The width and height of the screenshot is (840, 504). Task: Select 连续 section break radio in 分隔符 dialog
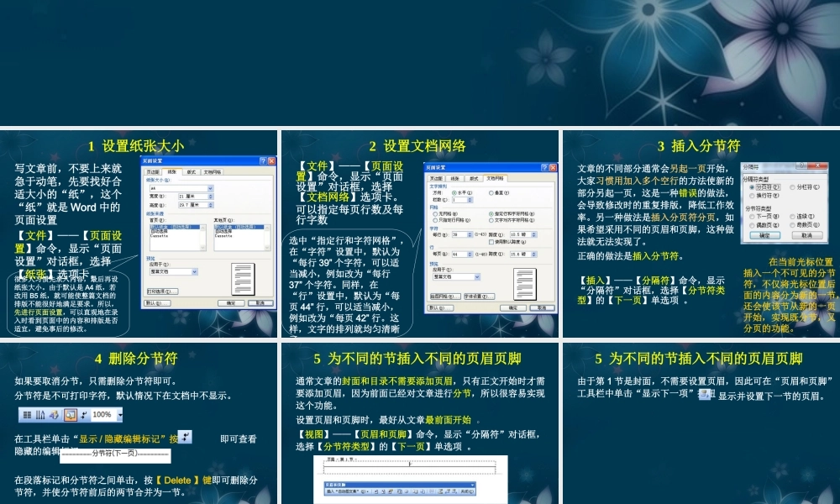[x=792, y=217]
